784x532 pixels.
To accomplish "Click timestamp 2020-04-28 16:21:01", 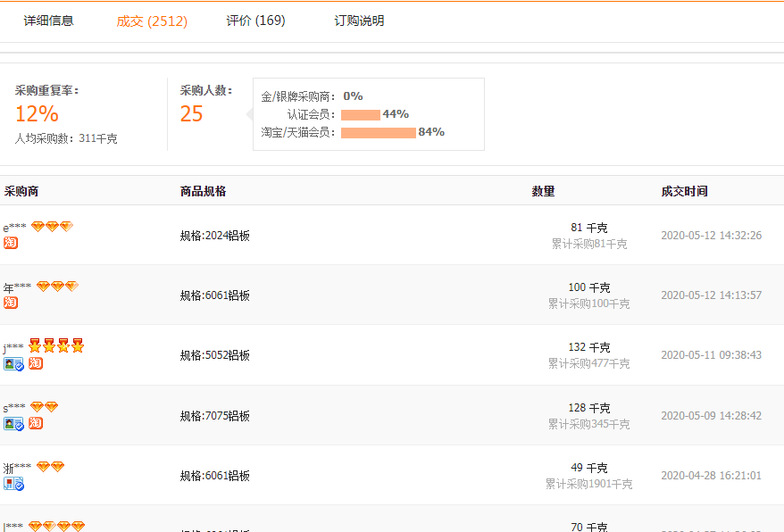I will 711,476.
